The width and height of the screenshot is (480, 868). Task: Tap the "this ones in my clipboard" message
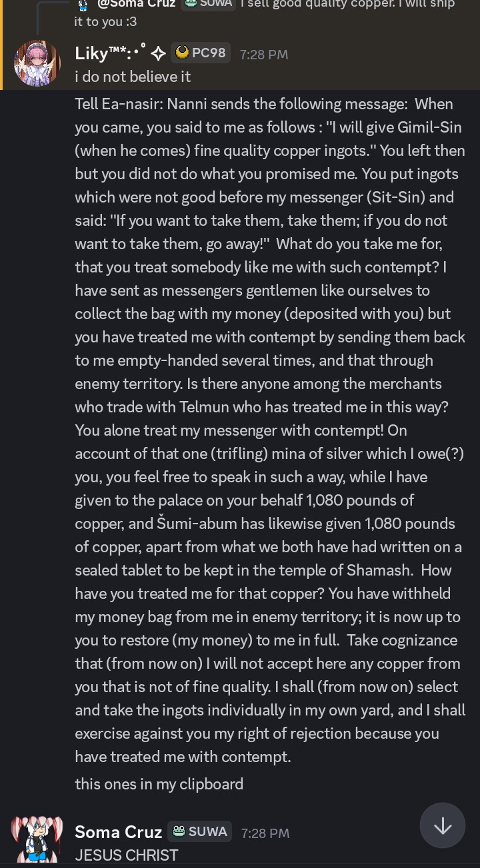click(x=159, y=784)
